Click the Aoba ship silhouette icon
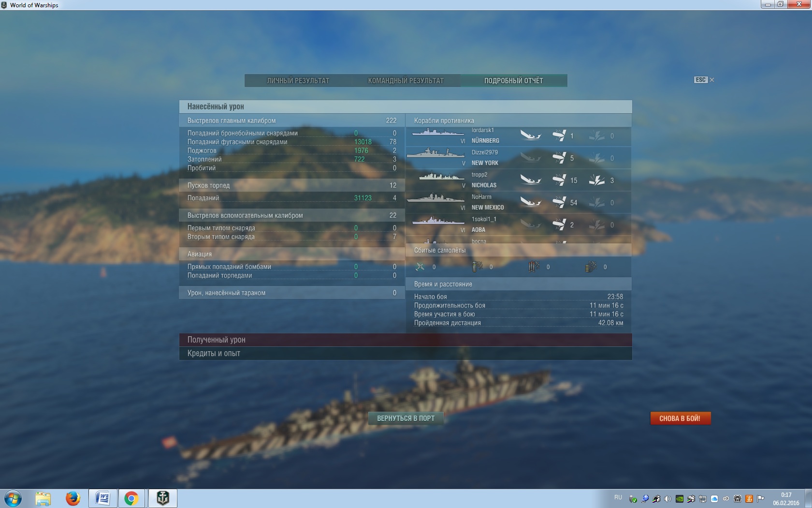The image size is (812, 508). tap(438, 221)
